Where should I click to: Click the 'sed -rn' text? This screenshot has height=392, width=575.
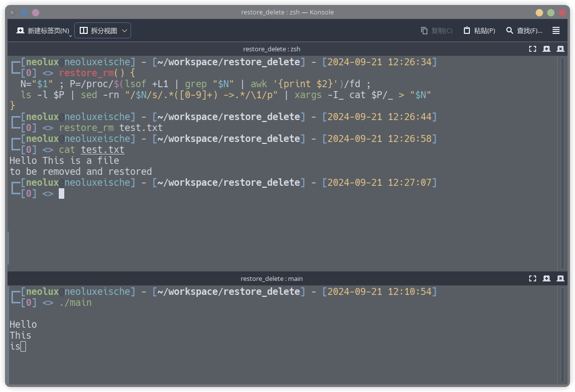(100, 95)
